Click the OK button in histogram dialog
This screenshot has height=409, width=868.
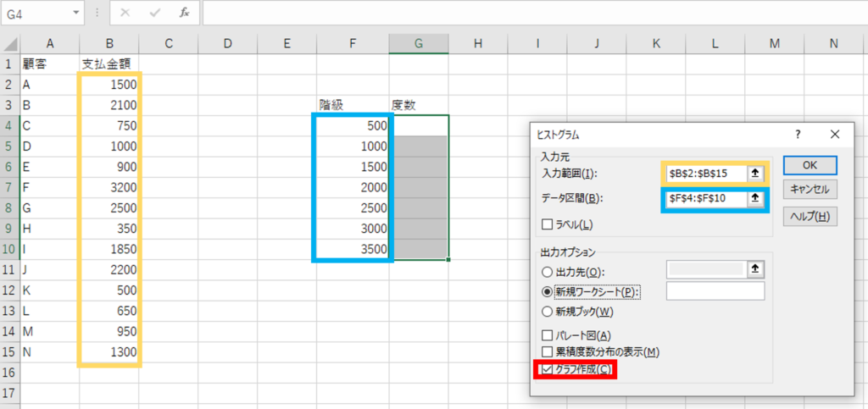pyautogui.click(x=810, y=165)
